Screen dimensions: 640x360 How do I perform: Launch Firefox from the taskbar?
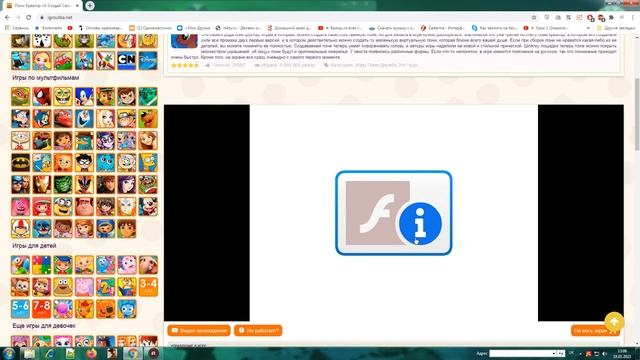point(91,353)
